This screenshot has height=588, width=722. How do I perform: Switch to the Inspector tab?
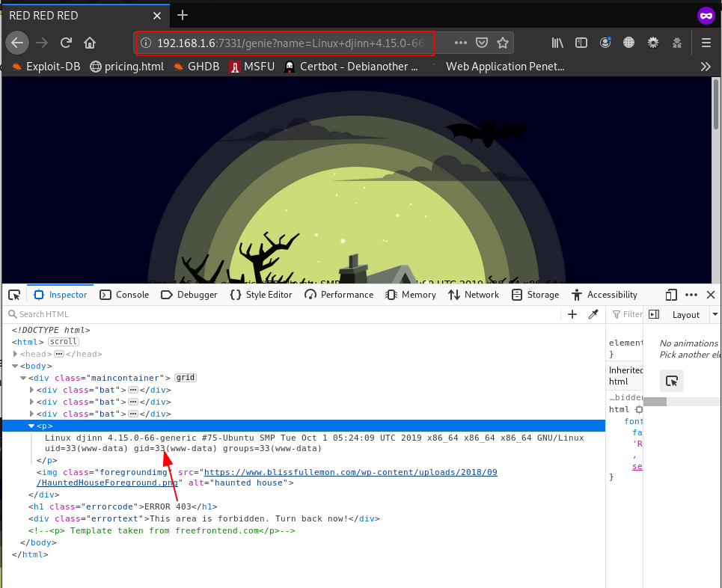click(61, 295)
